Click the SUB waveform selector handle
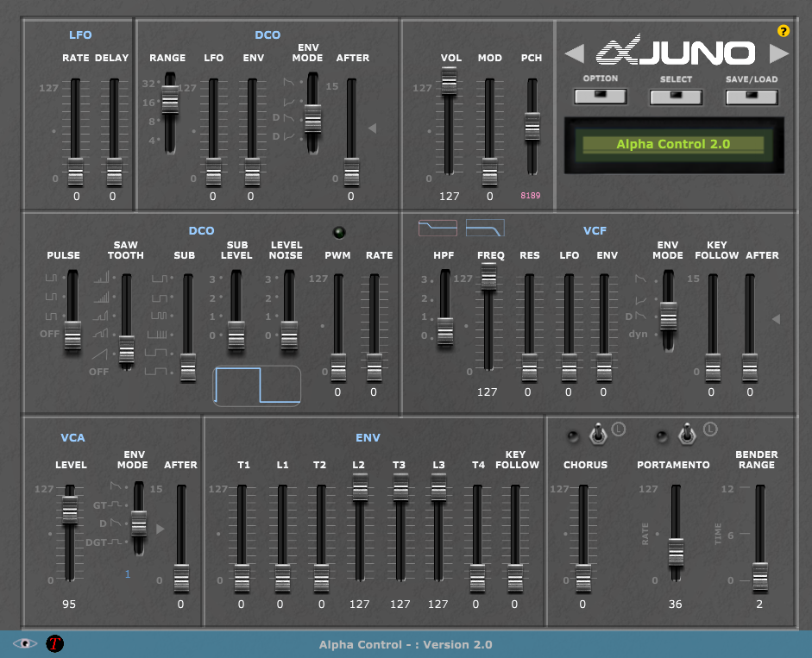 point(188,368)
